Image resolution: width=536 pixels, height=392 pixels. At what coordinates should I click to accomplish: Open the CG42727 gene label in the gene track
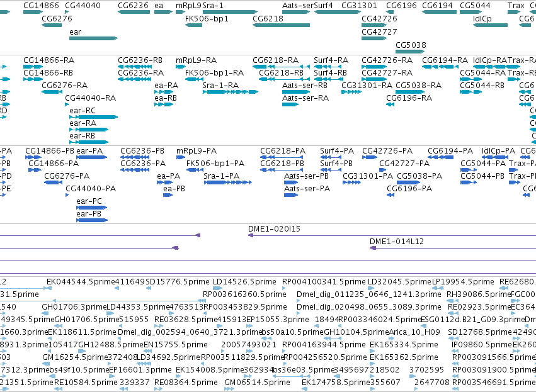point(379,31)
